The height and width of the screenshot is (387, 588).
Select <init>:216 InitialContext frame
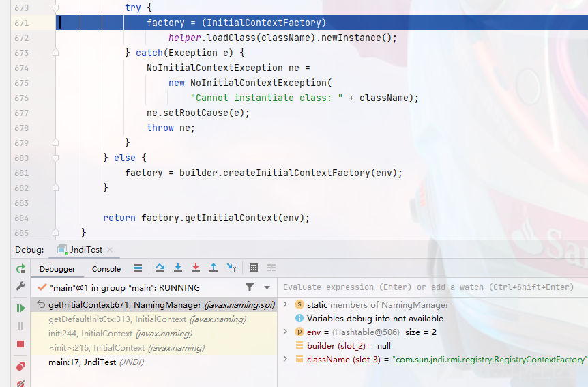coord(154,348)
